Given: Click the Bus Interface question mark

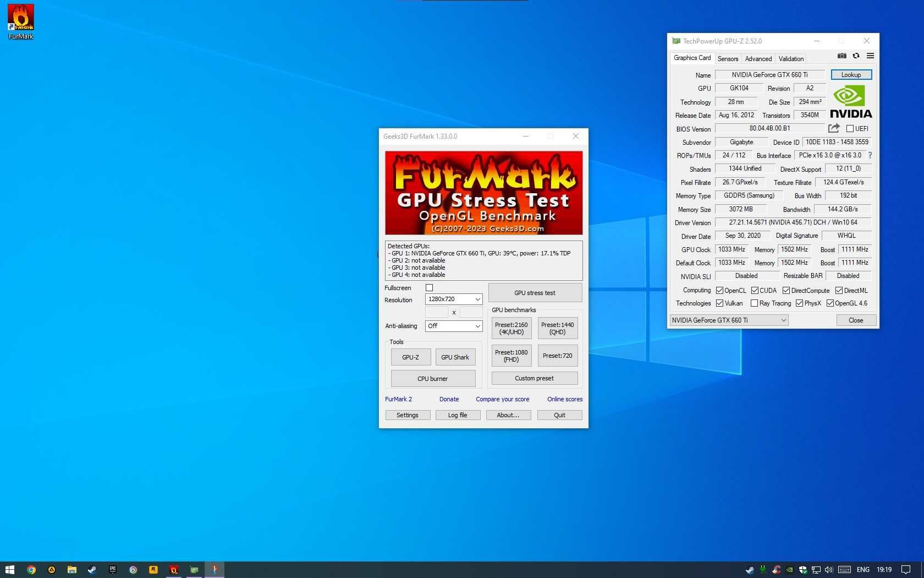Looking at the screenshot, I should click(x=870, y=155).
